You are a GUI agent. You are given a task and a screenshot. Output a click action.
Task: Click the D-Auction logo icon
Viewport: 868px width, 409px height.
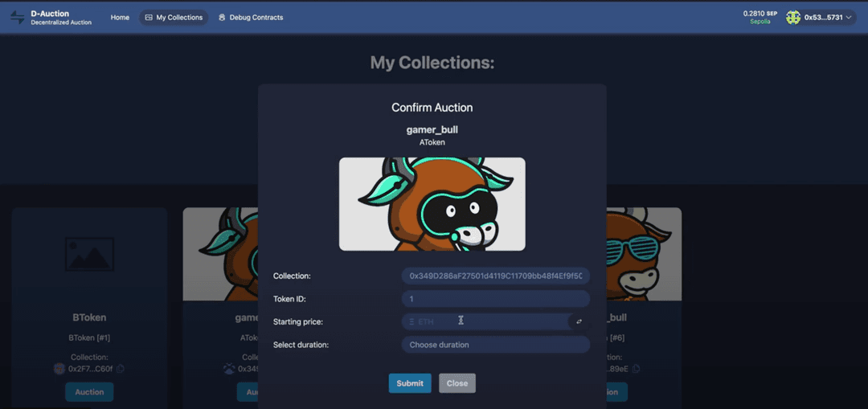pyautogui.click(x=18, y=17)
